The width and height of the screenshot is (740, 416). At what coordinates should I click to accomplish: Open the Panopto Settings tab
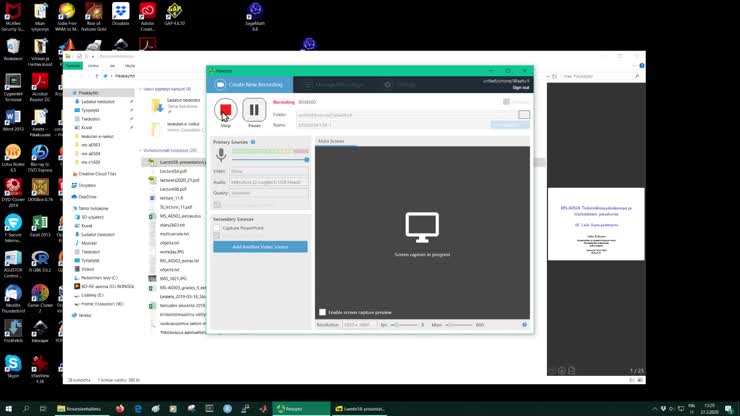[x=400, y=85]
